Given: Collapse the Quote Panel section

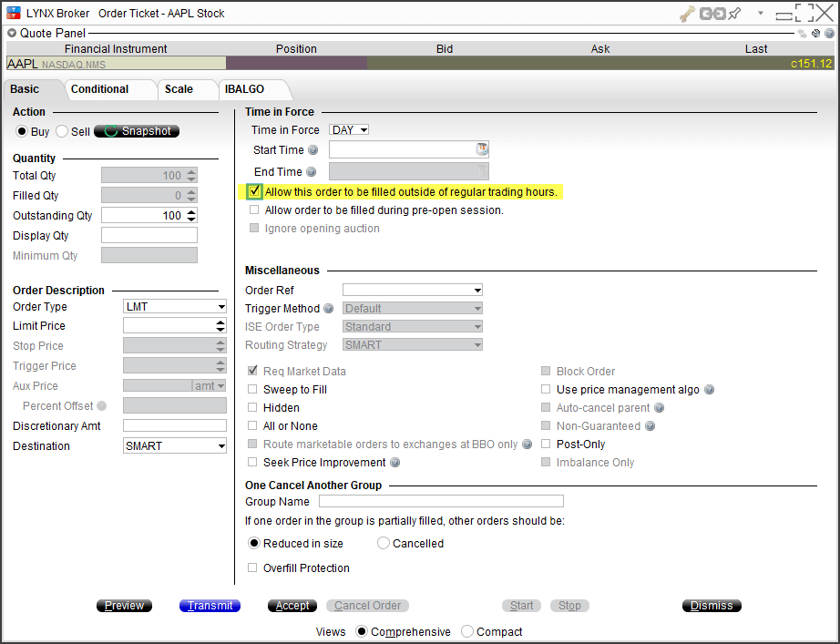Looking at the screenshot, I should [x=12, y=33].
